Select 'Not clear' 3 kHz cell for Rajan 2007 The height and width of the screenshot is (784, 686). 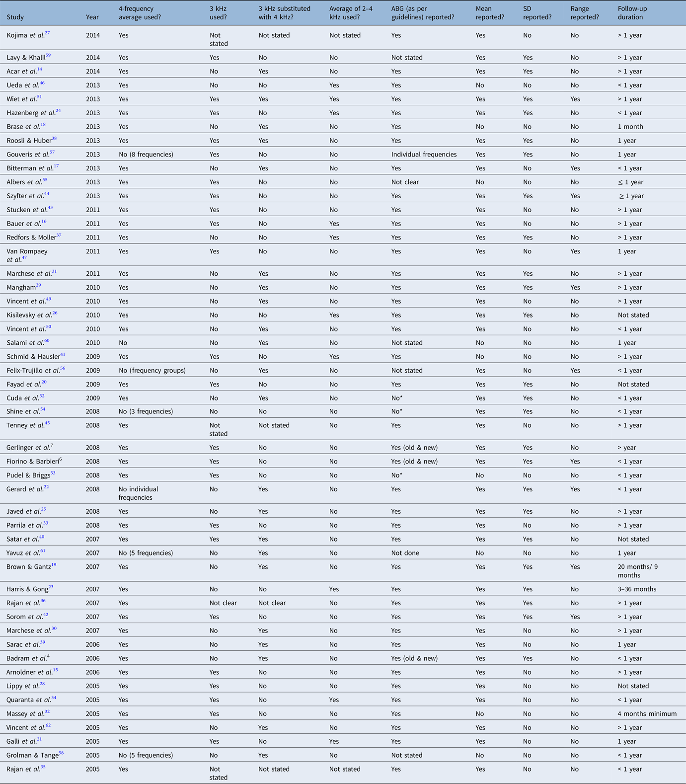point(223,603)
